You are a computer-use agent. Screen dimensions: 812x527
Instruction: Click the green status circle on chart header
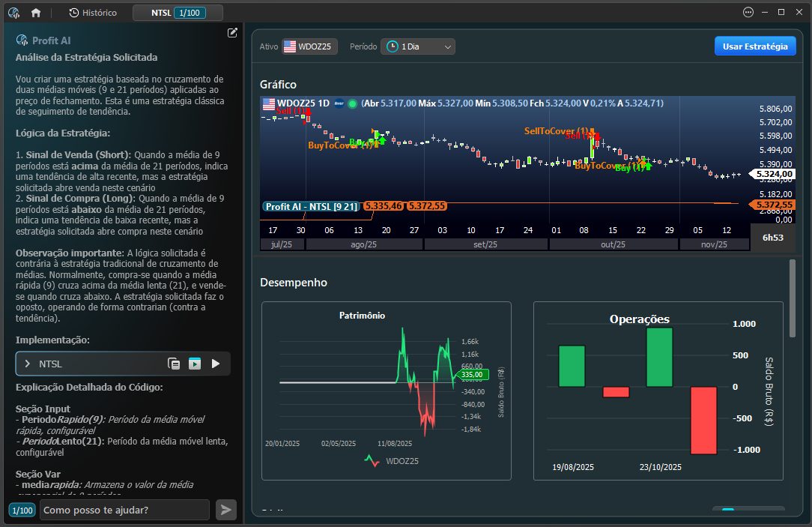coord(352,103)
